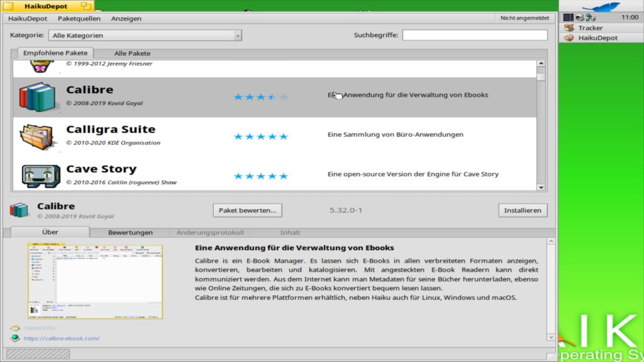Click the Tracker icon in the Deskbar
Screen dimensions: 644x362
pyautogui.click(x=569, y=28)
